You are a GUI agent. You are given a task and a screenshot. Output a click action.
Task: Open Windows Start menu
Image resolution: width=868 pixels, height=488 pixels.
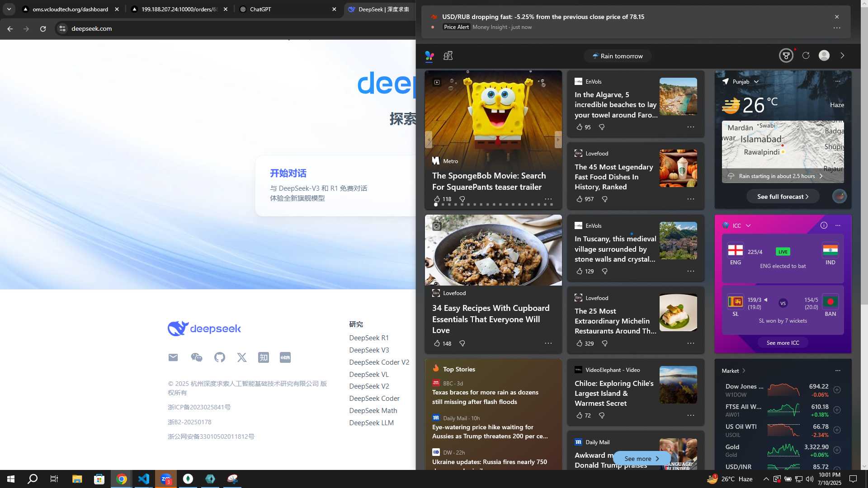pyautogui.click(x=11, y=479)
